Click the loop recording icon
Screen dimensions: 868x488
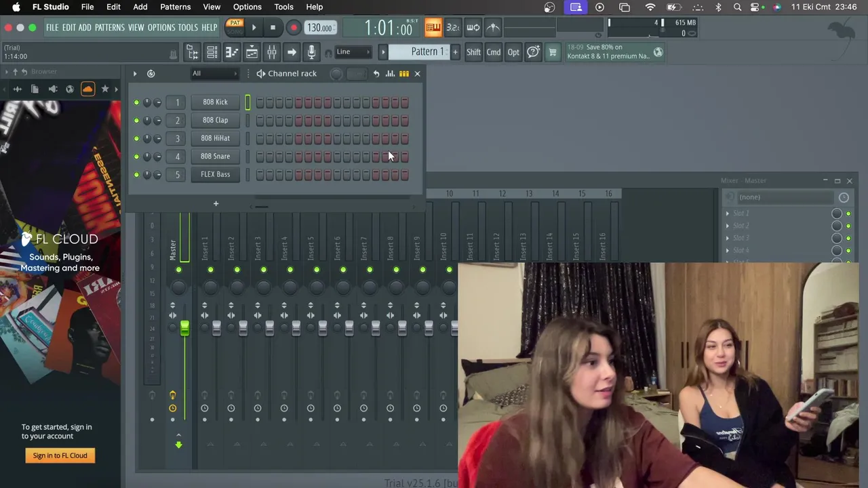[473, 28]
